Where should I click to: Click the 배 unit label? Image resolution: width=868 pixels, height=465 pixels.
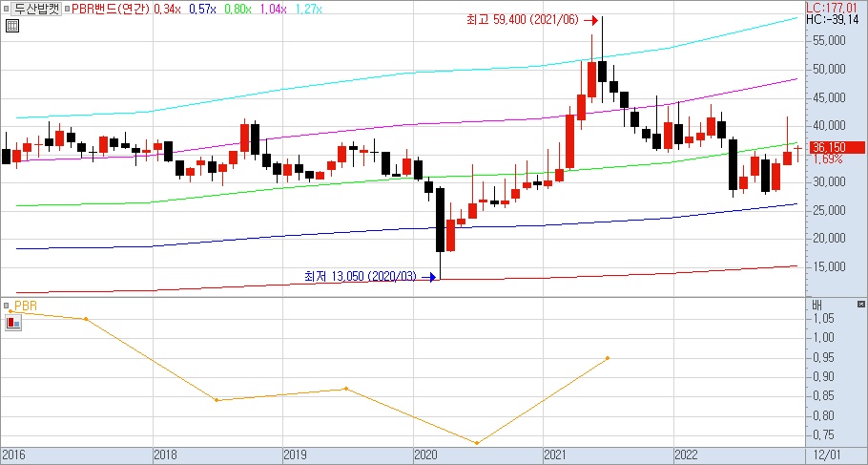click(x=817, y=305)
